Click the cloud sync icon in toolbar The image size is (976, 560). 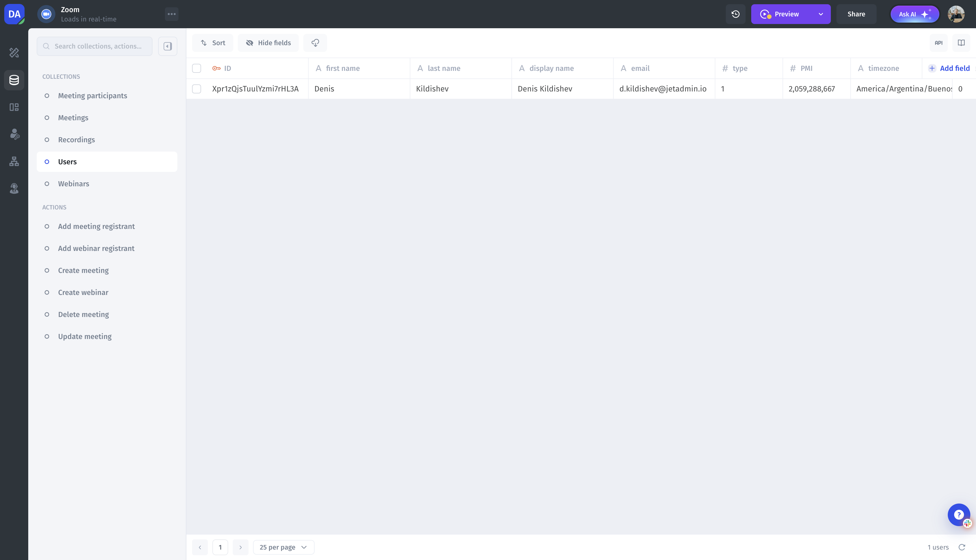[315, 43]
